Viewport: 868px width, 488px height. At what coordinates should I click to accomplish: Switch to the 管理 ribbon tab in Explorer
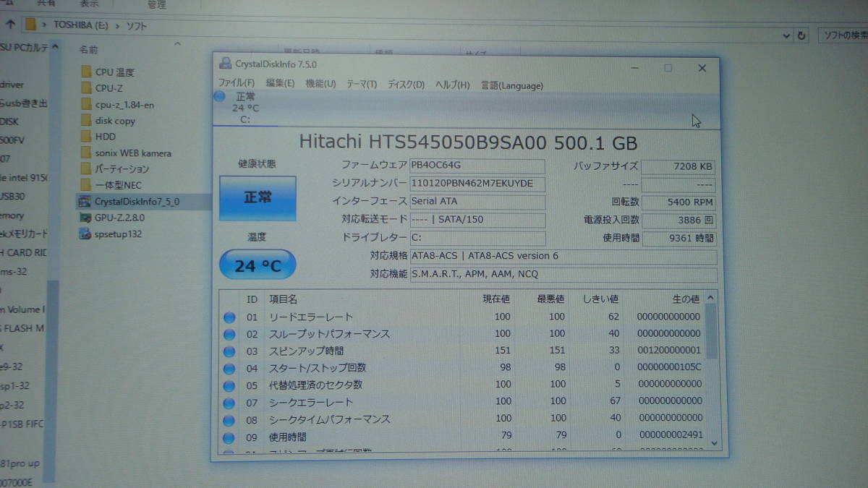[156, 4]
